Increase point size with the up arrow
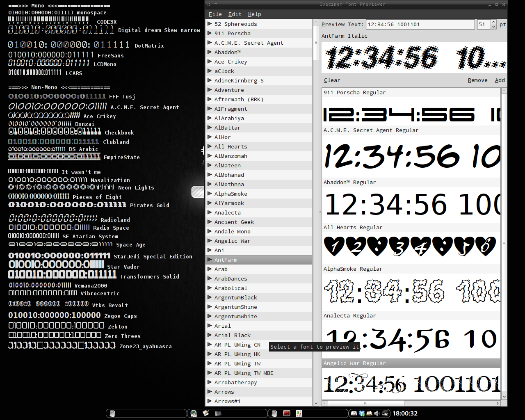This screenshot has width=525, height=420. click(x=493, y=22)
